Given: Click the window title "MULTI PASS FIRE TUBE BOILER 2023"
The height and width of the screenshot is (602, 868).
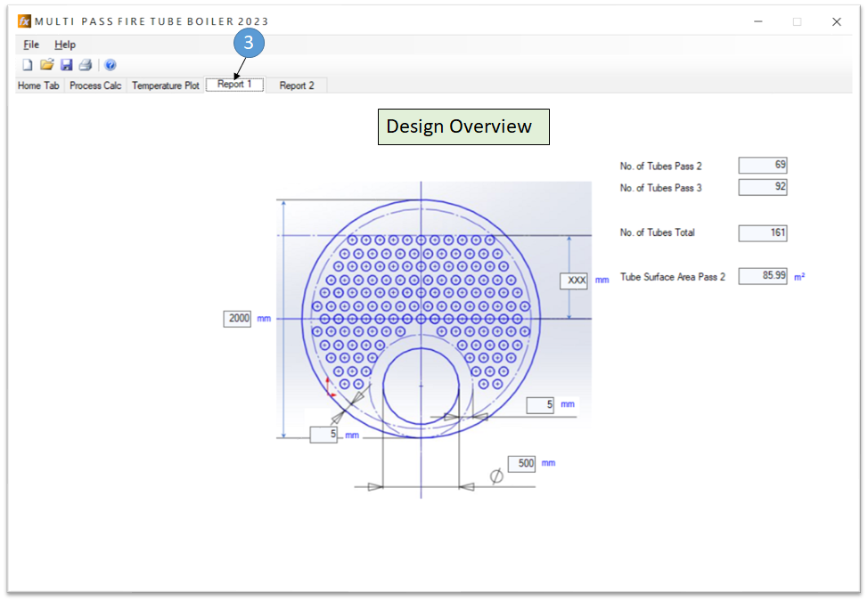Looking at the screenshot, I should pos(151,21).
